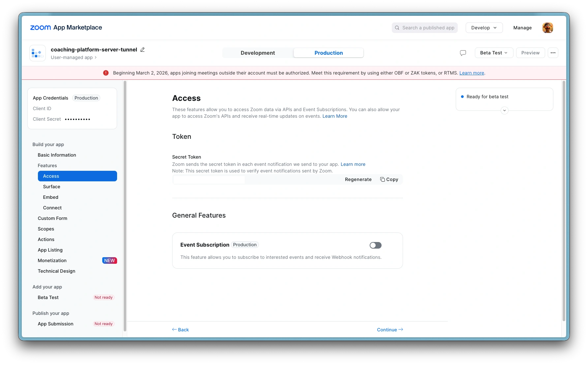Enable the Event Subscription toggle

tap(375, 245)
